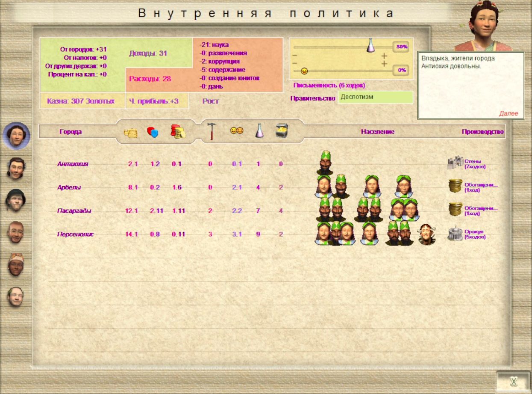Click the '-0: дань' expense line

coord(211,86)
